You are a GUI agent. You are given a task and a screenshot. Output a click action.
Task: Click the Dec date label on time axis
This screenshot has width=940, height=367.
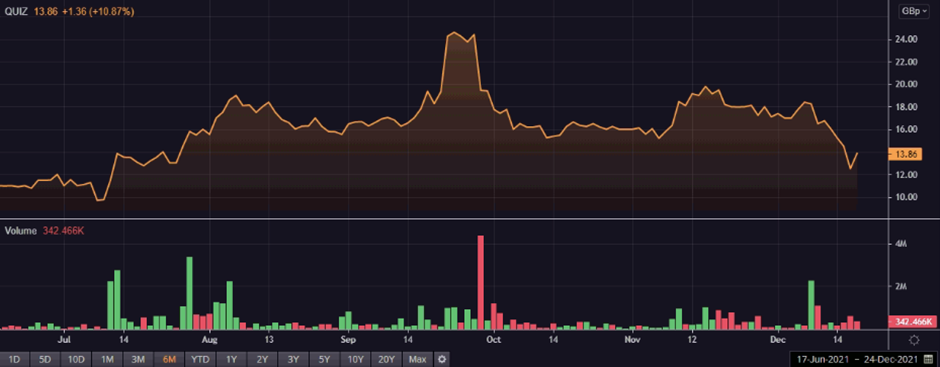click(x=778, y=340)
